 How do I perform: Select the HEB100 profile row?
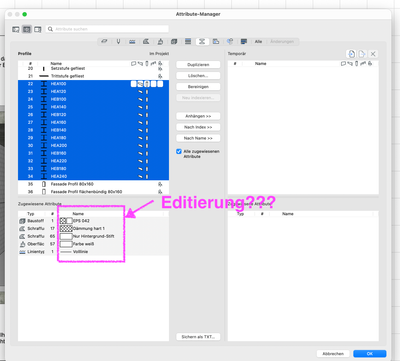[x=93, y=99]
